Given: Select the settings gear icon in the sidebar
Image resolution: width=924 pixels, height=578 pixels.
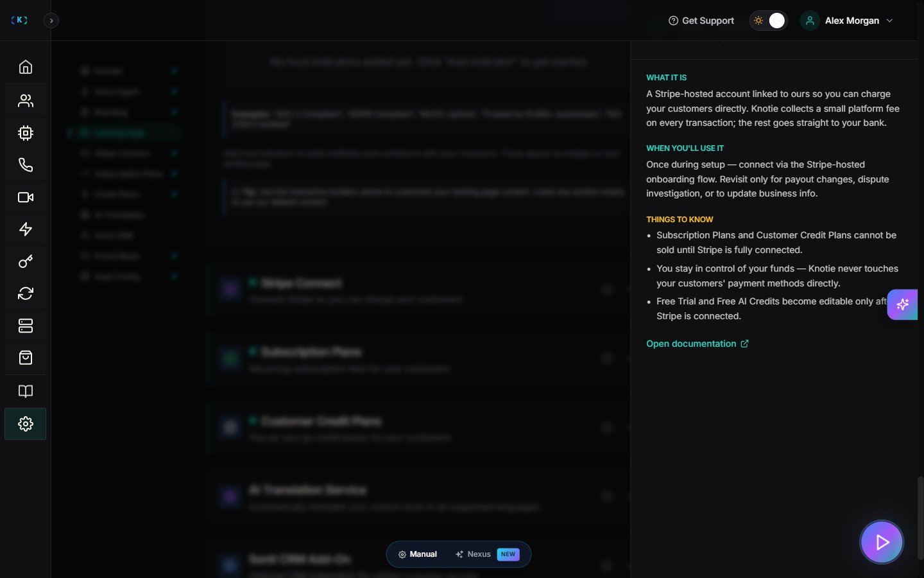Looking at the screenshot, I should click(x=26, y=424).
